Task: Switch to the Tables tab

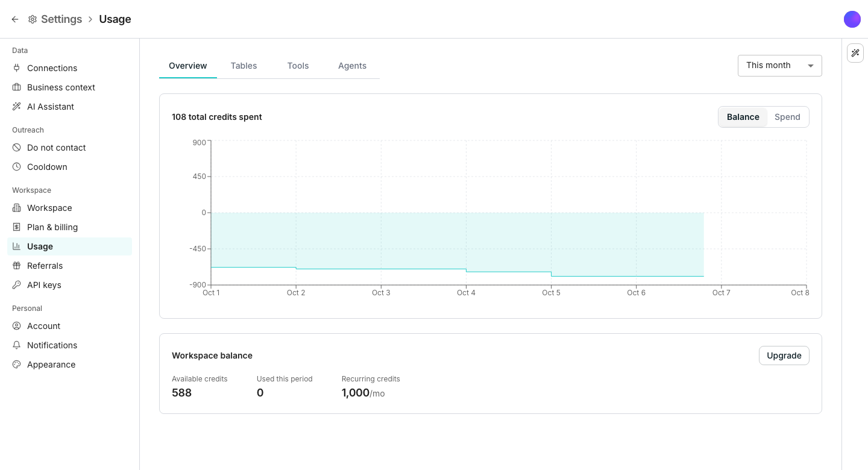Action: (x=244, y=66)
